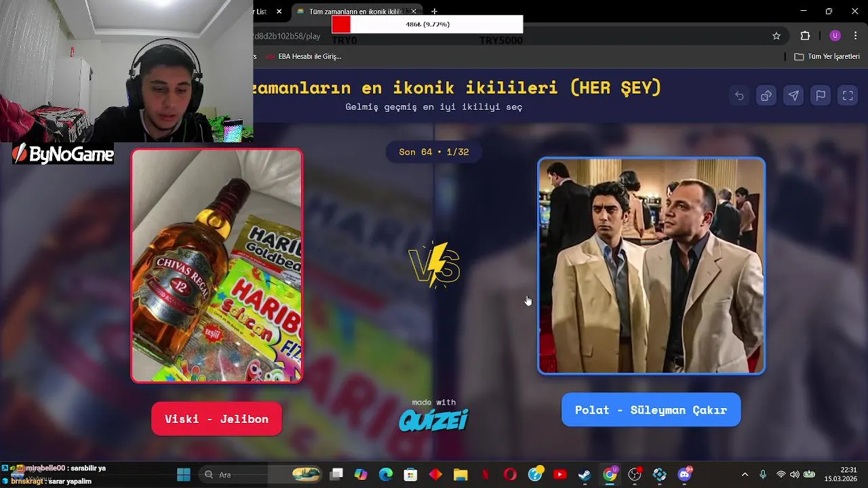Click the ByNoGame sponsor logo
Screen dimensions: 868x488
(63, 155)
